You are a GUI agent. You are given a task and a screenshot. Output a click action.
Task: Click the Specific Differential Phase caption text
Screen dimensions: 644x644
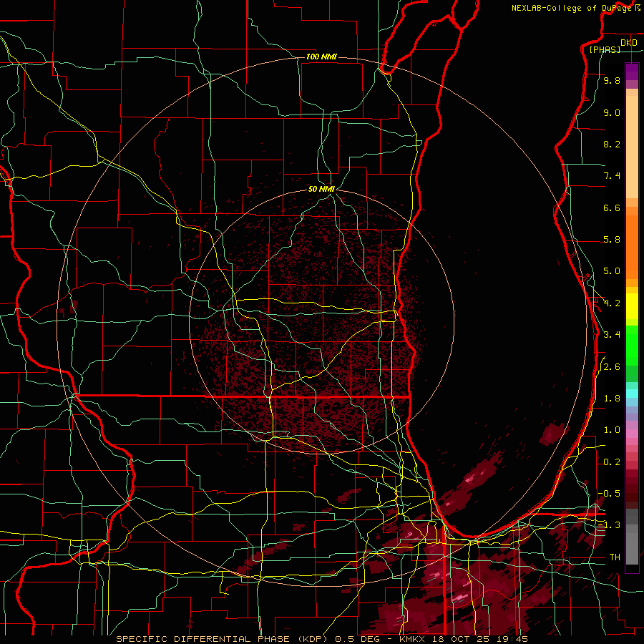click(321, 639)
